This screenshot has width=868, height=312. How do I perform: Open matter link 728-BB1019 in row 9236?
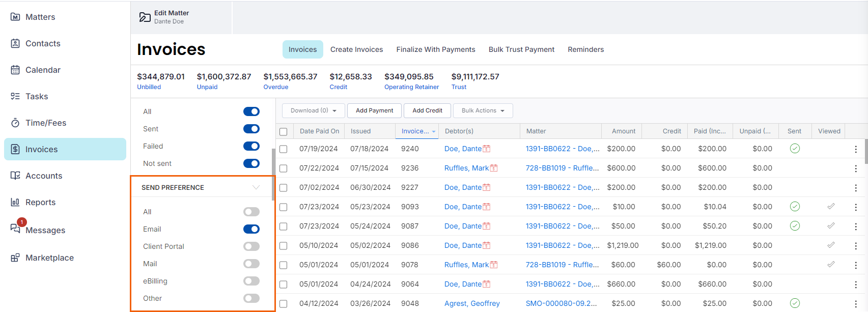click(x=562, y=168)
